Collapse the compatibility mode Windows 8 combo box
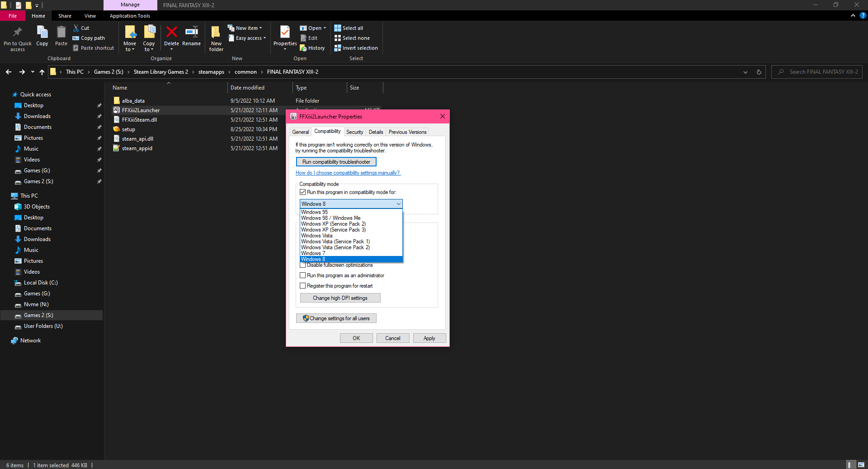The width and height of the screenshot is (868, 469). click(x=398, y=204)
